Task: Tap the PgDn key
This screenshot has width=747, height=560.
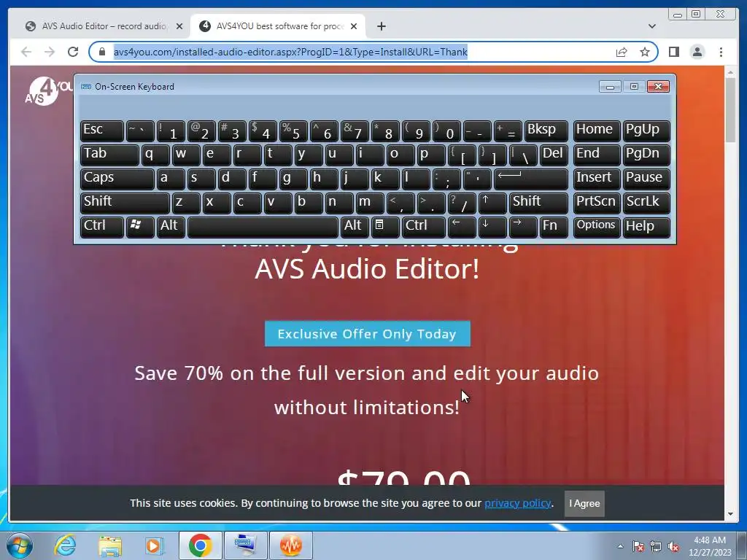Action: click(646, 155)
